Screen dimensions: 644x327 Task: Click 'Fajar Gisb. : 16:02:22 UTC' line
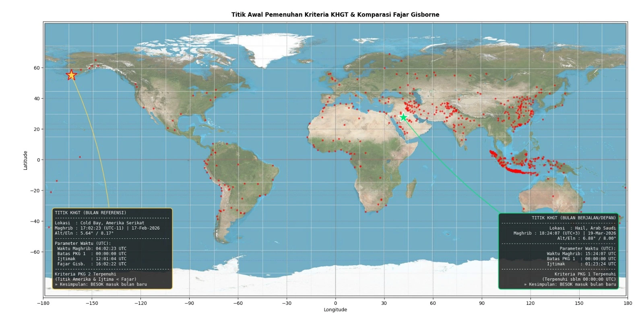92,264
